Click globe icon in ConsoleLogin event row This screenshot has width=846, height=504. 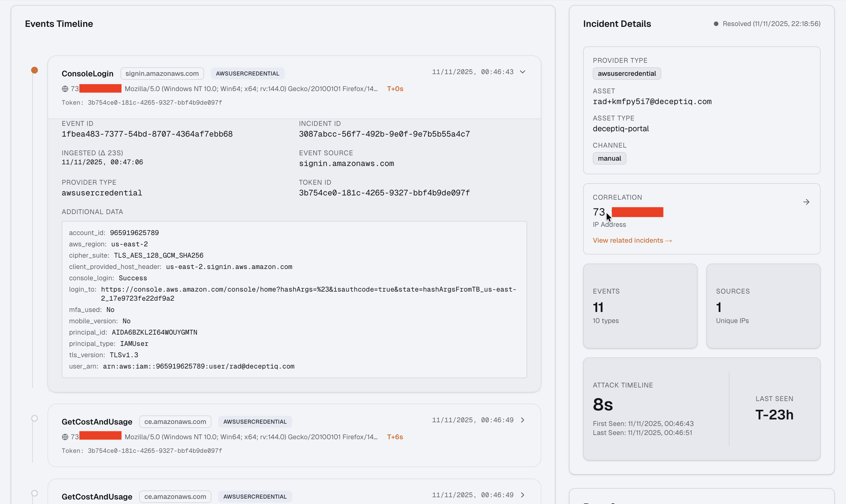pyautogui.click(x=65, y=89)
